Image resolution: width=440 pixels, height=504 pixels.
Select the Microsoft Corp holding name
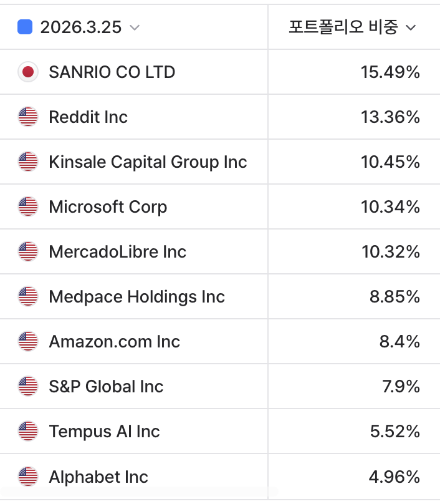tap(108, 206)
